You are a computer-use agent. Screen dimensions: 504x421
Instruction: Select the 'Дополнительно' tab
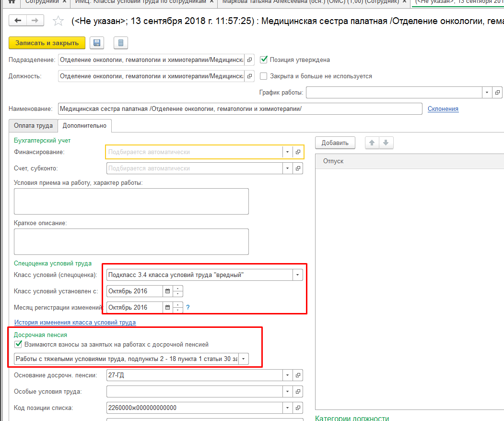point(84,126)
